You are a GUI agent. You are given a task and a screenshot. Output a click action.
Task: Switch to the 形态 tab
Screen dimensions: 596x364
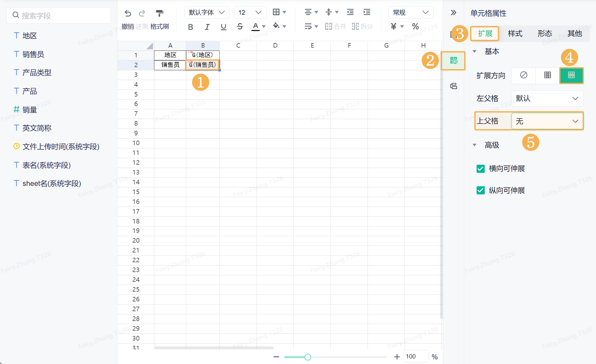point(545,34)
